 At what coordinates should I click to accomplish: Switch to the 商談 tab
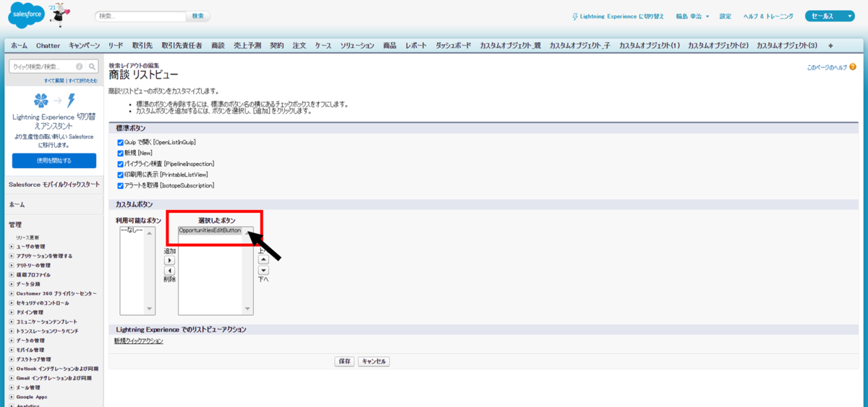[218, 46]
